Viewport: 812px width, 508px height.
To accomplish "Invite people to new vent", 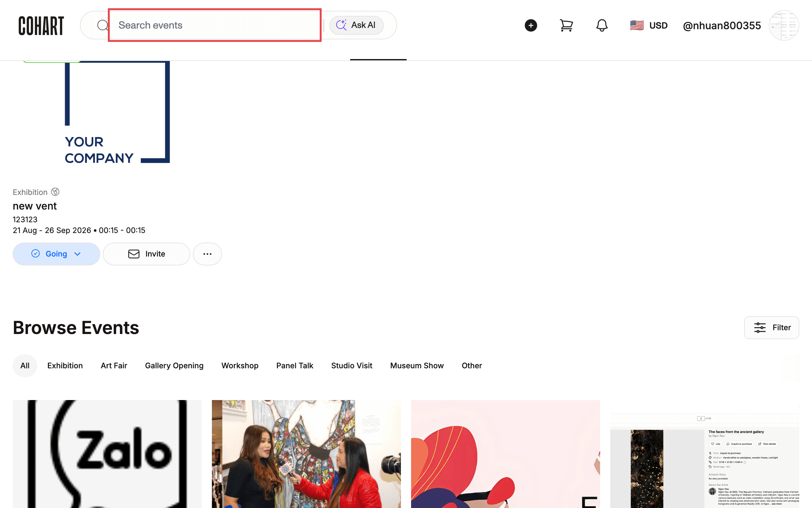I will pyautogui.click(x=147, y=254).
